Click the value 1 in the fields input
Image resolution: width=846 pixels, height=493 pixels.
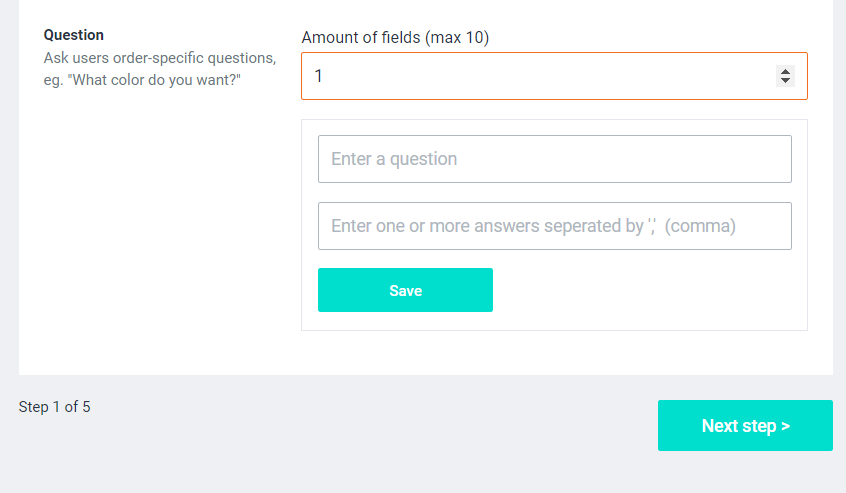tap(319, 76)
